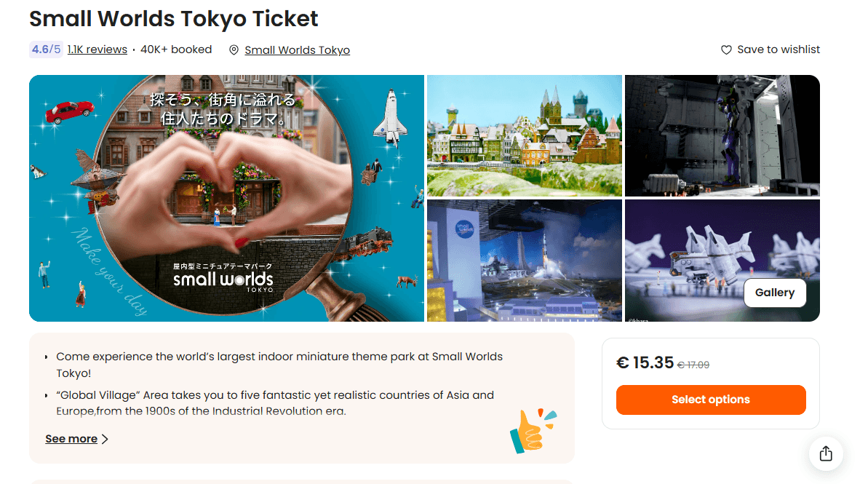The width and height of the screenshot is (868, 484).
Task: Click the location pin icon
Action: 234,49
